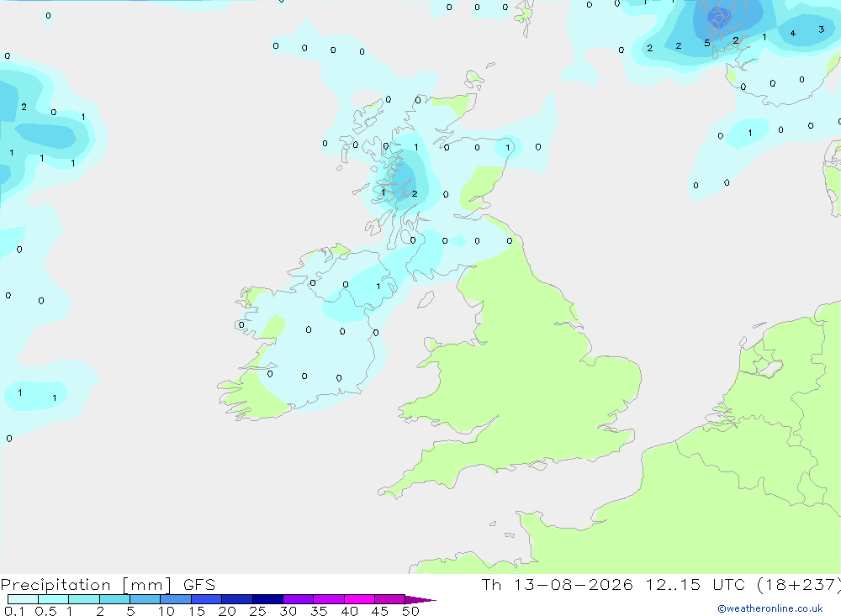841x616 pixels.
Task: Click the '(18+237)' forecast run text
Action: 799,584
